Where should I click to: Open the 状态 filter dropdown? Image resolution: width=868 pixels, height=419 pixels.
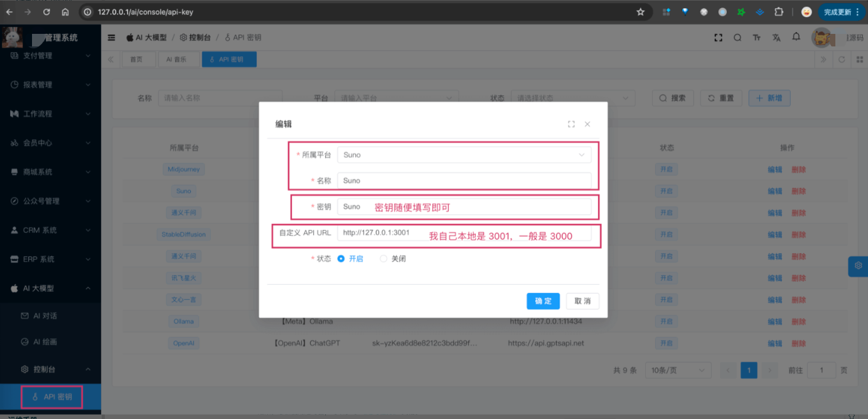[574, 98]
